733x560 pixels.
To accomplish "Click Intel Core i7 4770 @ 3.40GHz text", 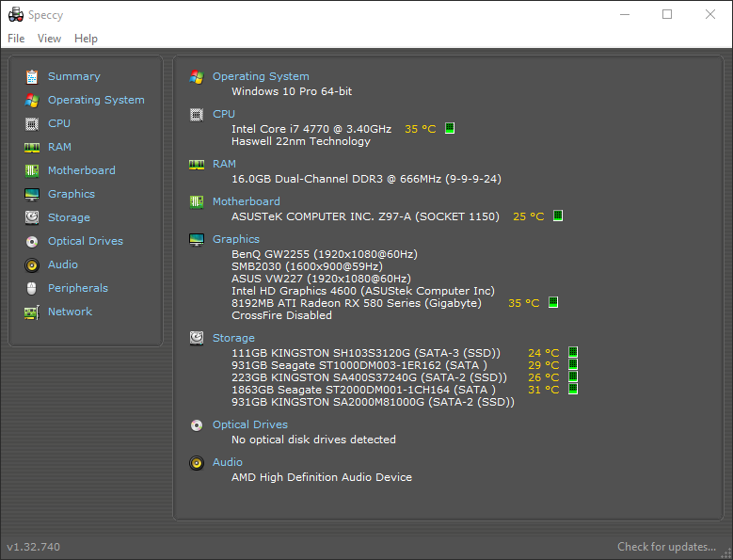I will click(x=311, y=129).
